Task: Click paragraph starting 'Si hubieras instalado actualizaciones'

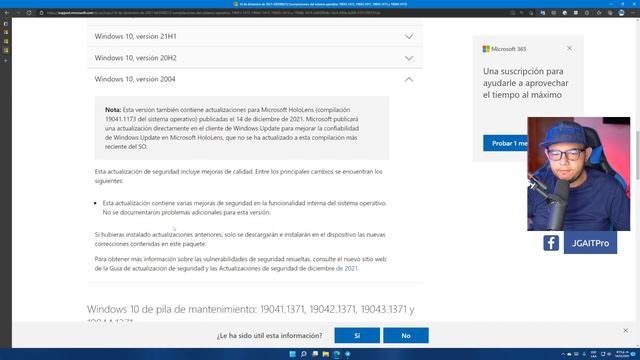Action: [x=240, y=239]
